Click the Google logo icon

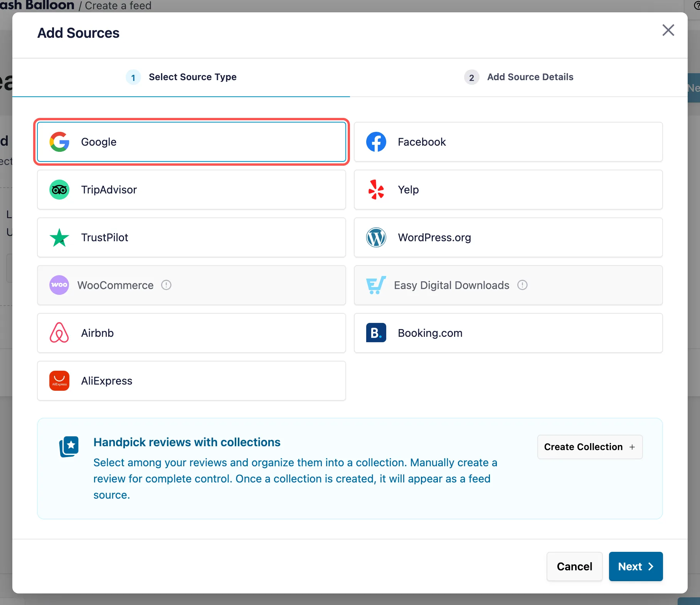pos(59,142)
